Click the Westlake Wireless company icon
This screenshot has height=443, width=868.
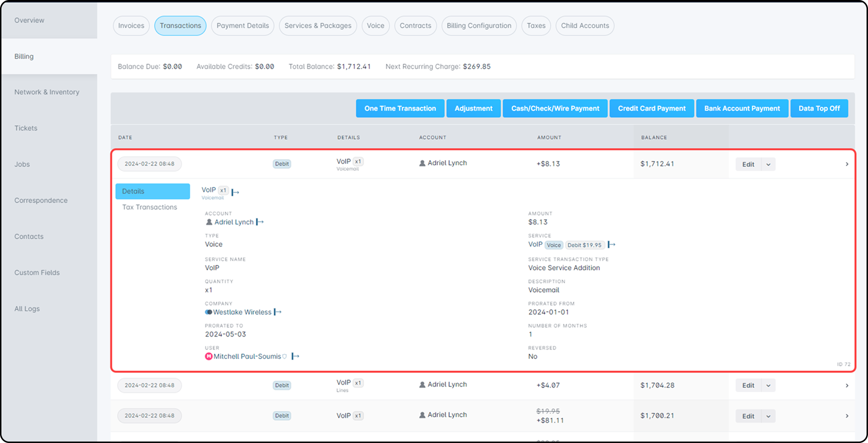209,312
